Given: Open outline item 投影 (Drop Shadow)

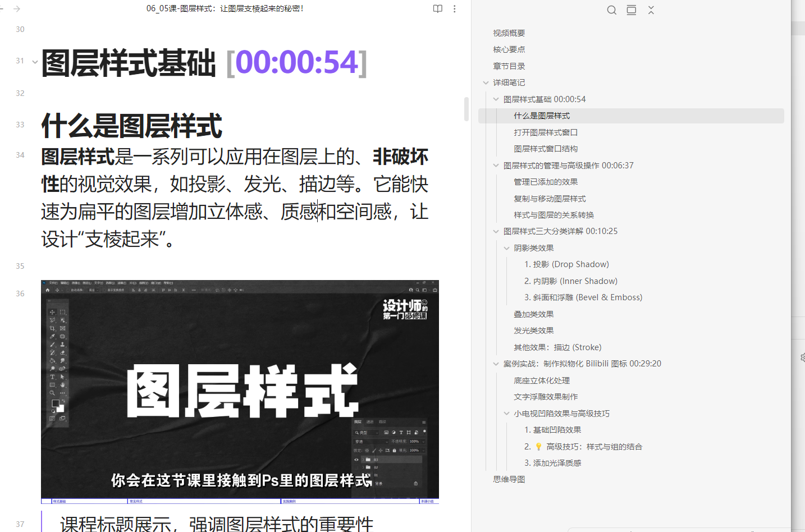Looking at the screenshot, I should (x=566, y=264).
